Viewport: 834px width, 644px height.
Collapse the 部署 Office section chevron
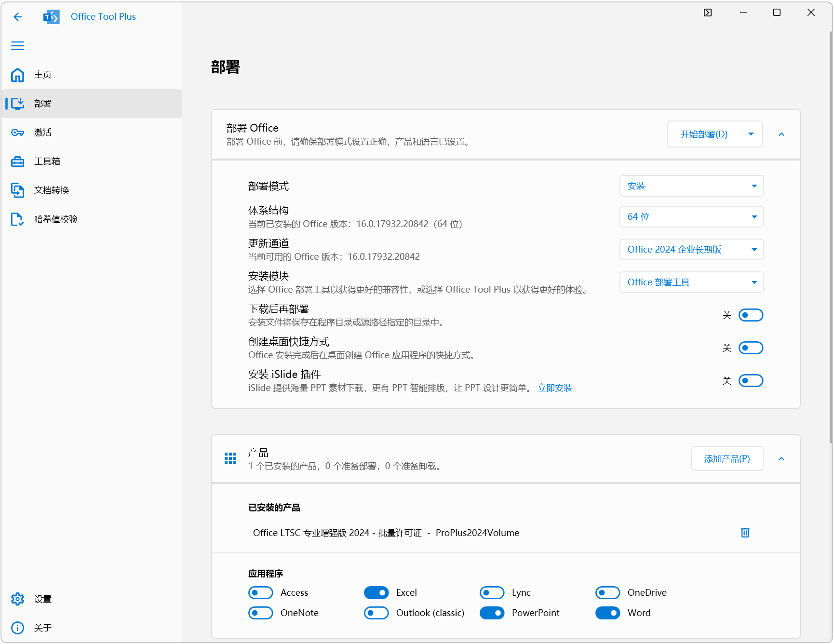tap(781, 134)
